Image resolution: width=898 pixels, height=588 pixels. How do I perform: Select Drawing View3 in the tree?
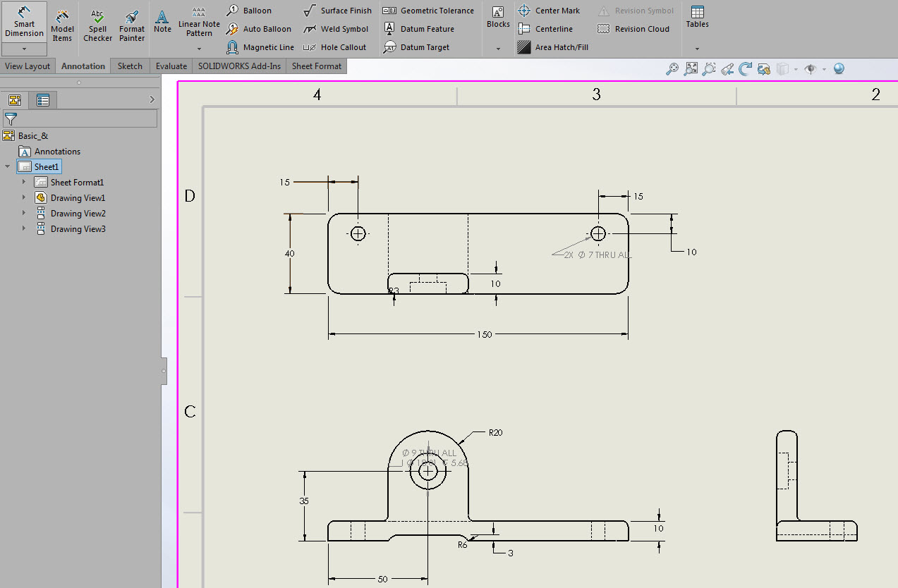tap(71, 228)
